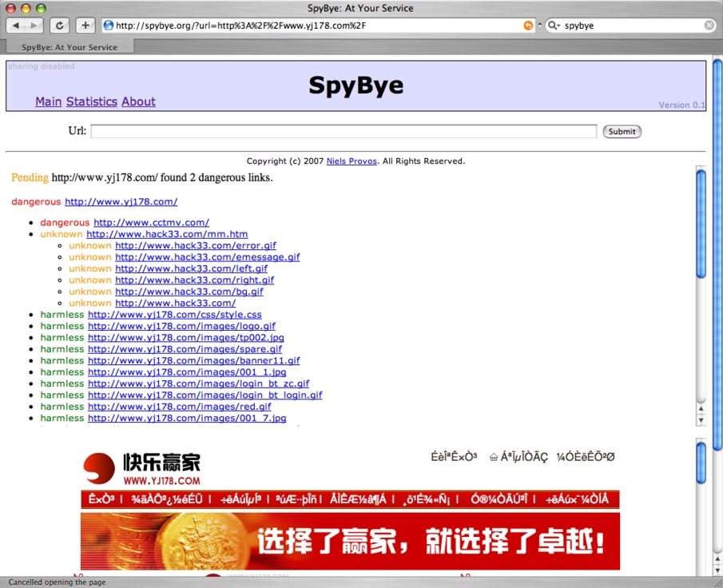Submit the Url form
The width and height of the screenshot is (723, 588).
622,132
